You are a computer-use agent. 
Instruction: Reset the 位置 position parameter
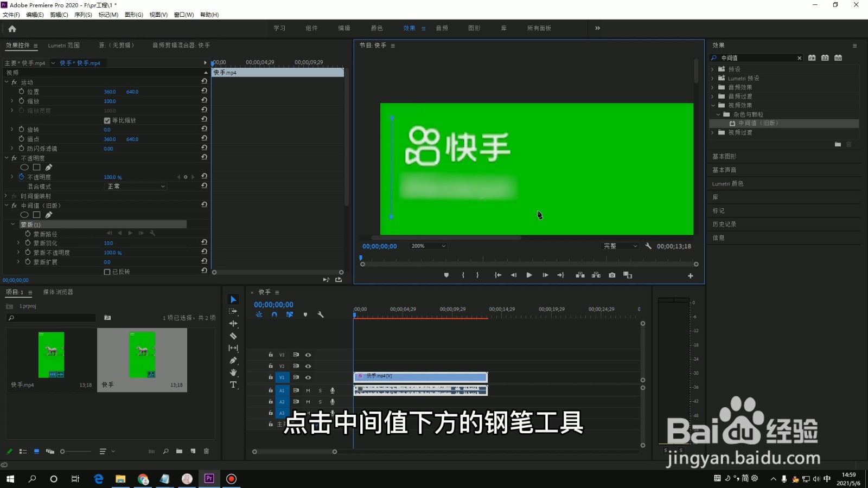point(204,92)
